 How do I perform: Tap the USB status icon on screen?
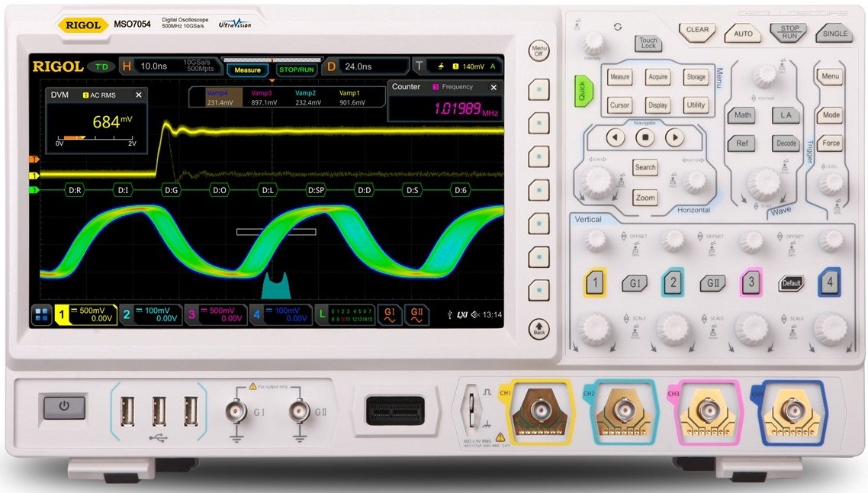tap(449, 314)
